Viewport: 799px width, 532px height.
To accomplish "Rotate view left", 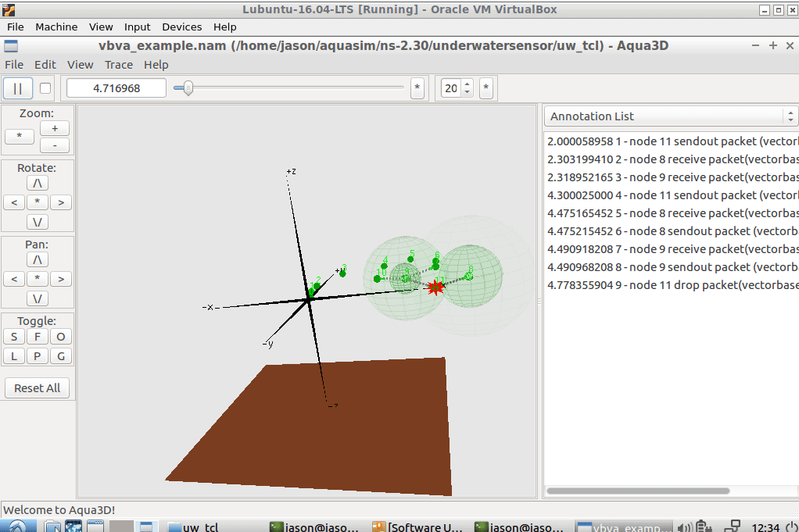I will tap(14, 202).
